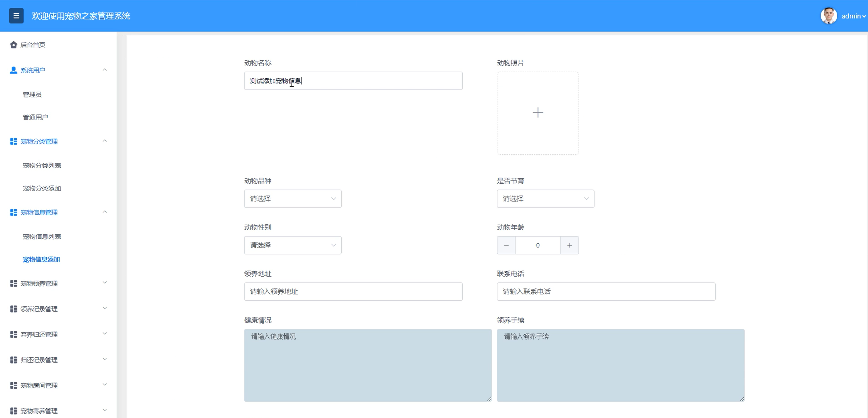Click the grid icon beside 宠物领养管理
This screenshot has width=868, height=418.
coord(13,283)
